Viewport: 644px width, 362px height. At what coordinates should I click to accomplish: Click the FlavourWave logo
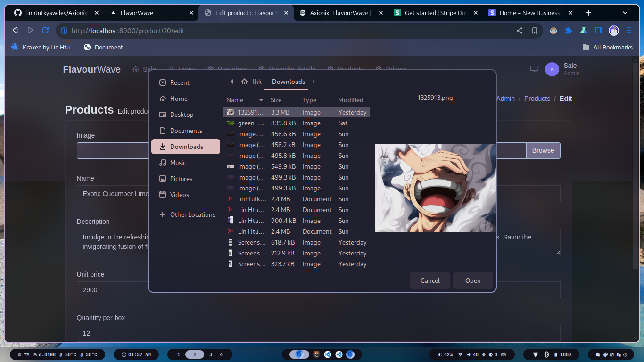click(92, 69)
